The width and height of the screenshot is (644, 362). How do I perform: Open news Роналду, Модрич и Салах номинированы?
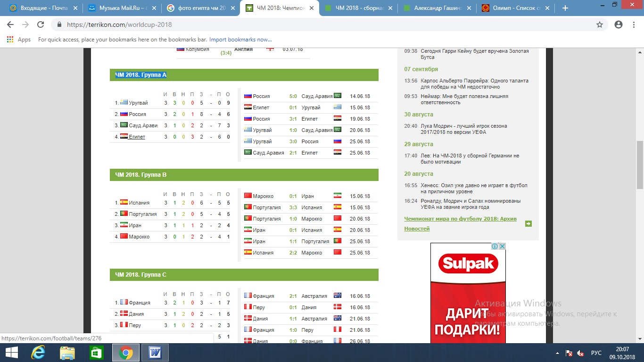(x=471, y=204)
